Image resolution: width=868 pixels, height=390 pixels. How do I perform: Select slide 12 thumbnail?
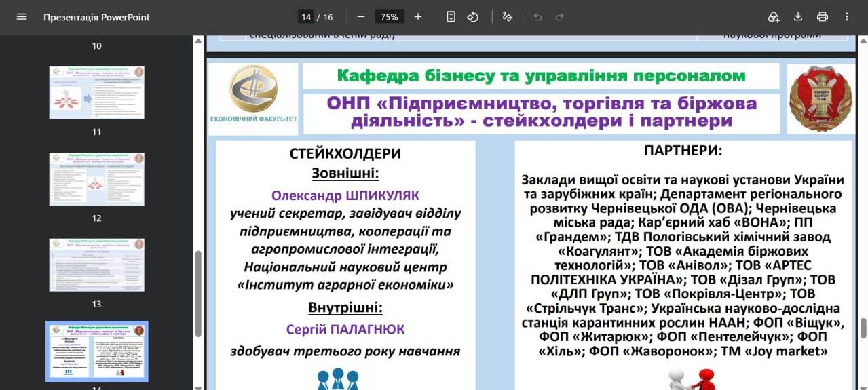pyautogui.click(x=97, y=179)
